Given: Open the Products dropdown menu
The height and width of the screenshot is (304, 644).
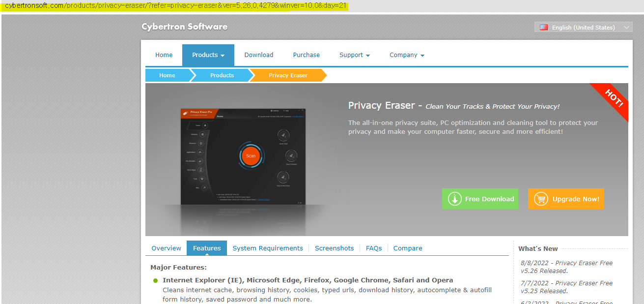Looking at the screenshot, I should (x=208, y=55).
